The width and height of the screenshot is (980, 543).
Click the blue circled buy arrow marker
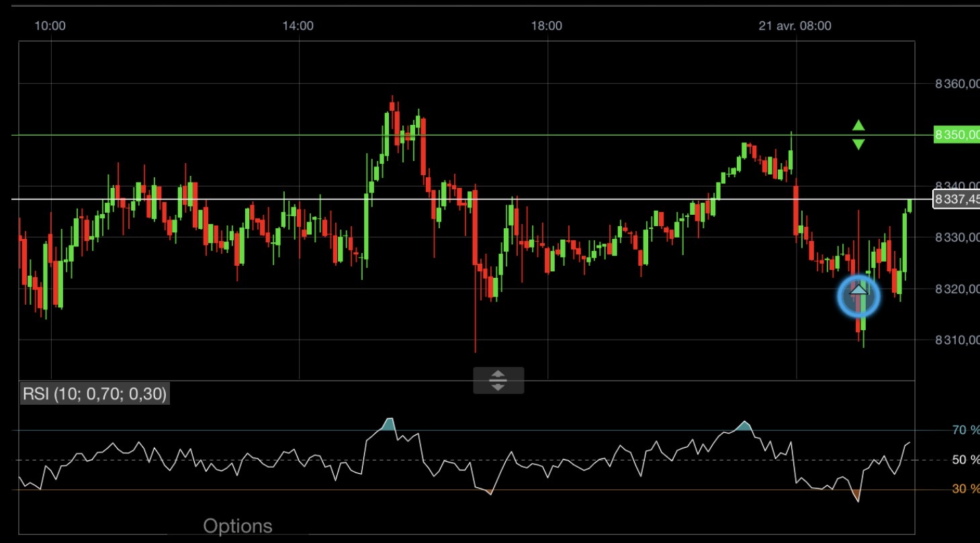point(858,295)
